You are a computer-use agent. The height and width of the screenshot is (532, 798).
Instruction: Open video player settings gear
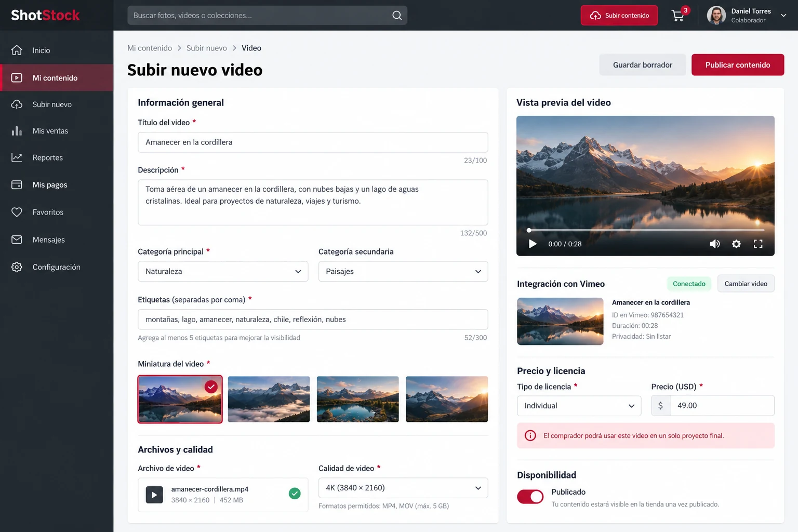click(x=736, y=244)
